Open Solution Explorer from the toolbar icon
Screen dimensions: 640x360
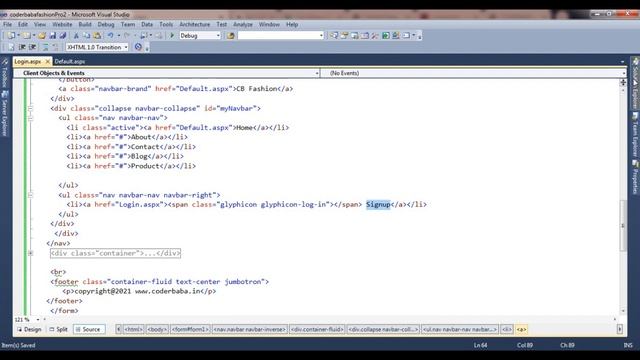pyautogui.click(x=333, y=36)
